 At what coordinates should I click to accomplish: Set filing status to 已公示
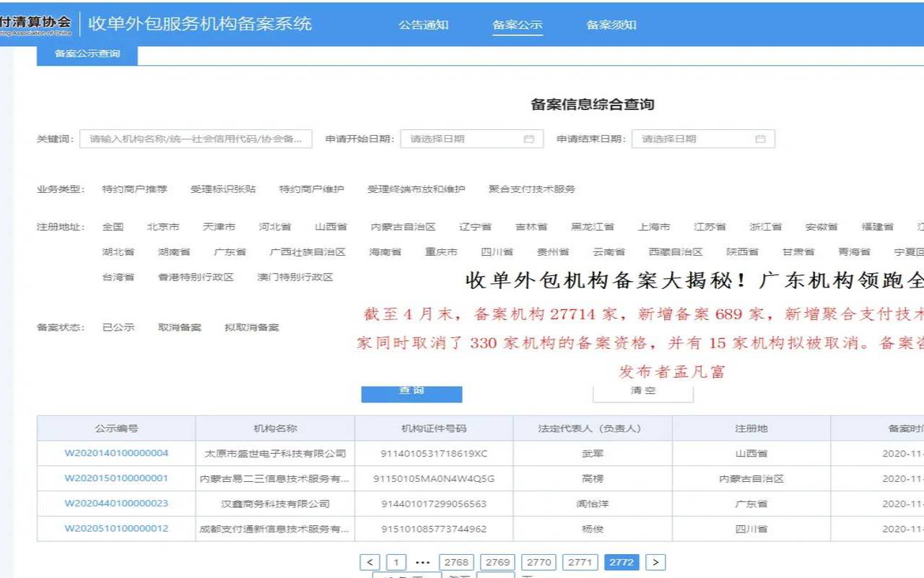(118, 327)
